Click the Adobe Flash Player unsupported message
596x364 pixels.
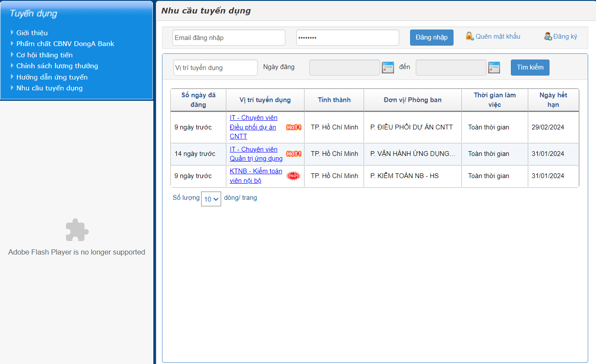point(77,252)
